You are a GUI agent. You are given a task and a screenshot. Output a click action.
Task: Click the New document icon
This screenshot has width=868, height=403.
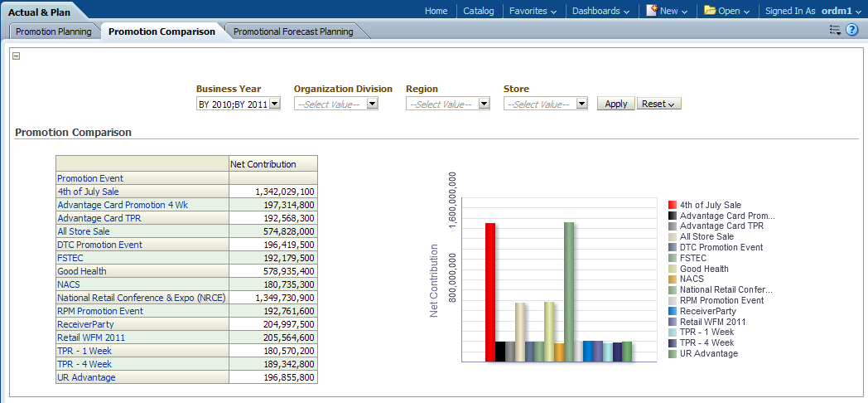coord(653,11)
